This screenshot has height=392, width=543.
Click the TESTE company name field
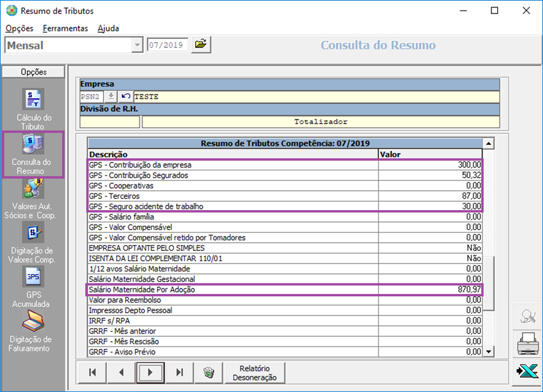pos(317,97)
